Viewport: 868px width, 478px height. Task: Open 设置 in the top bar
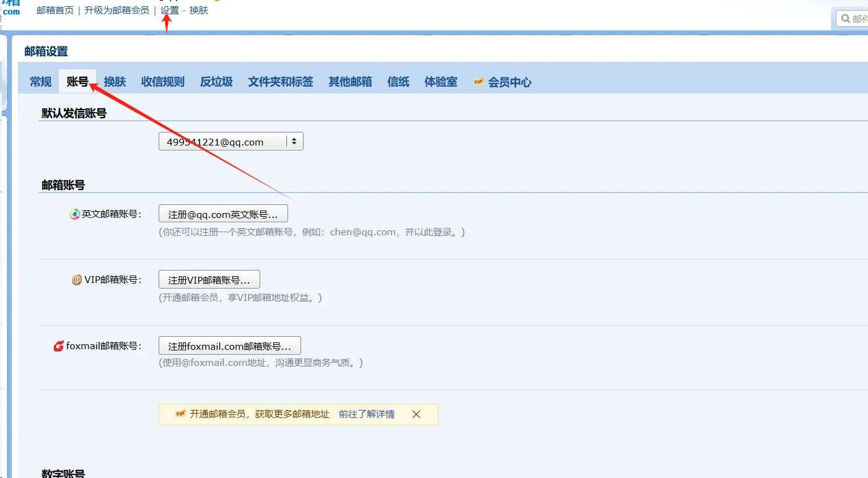pos(170,11)
